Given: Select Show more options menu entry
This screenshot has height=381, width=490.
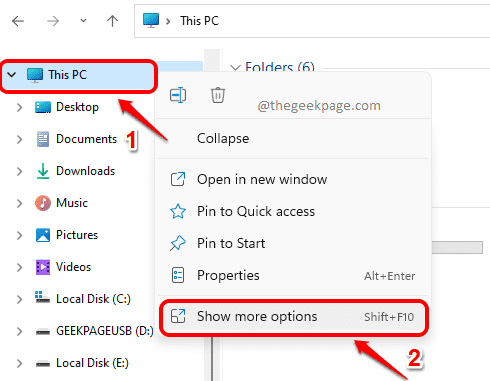Looking at the screenshot, I should 294,317.
